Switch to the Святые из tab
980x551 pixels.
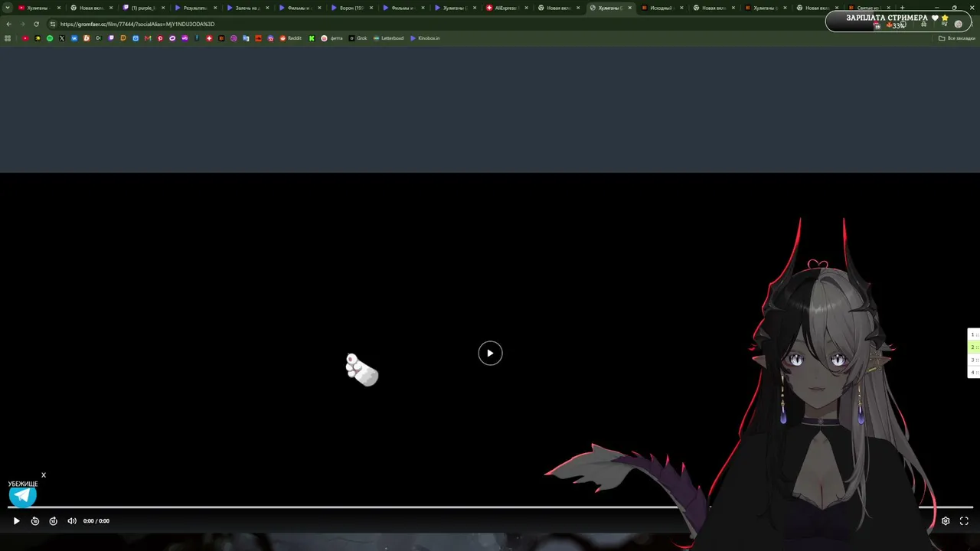[x=868, y=8]
